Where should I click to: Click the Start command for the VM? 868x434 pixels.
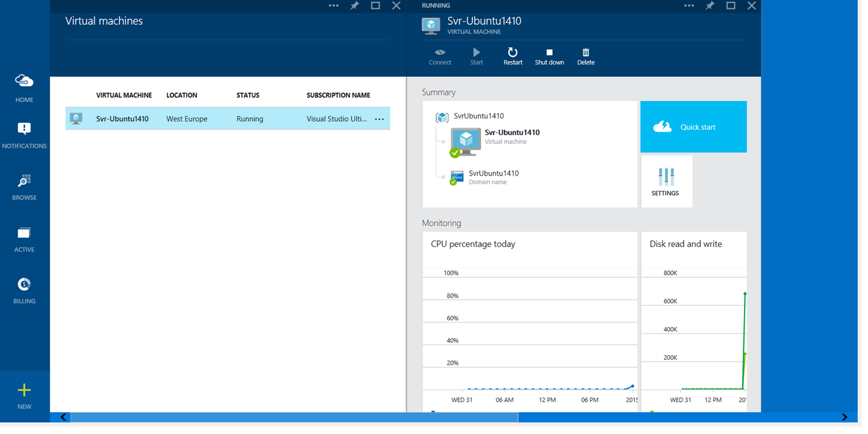[477, 57]
